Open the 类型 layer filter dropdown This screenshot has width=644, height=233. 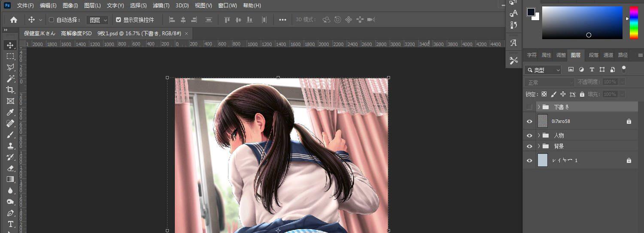click(543, 70)
